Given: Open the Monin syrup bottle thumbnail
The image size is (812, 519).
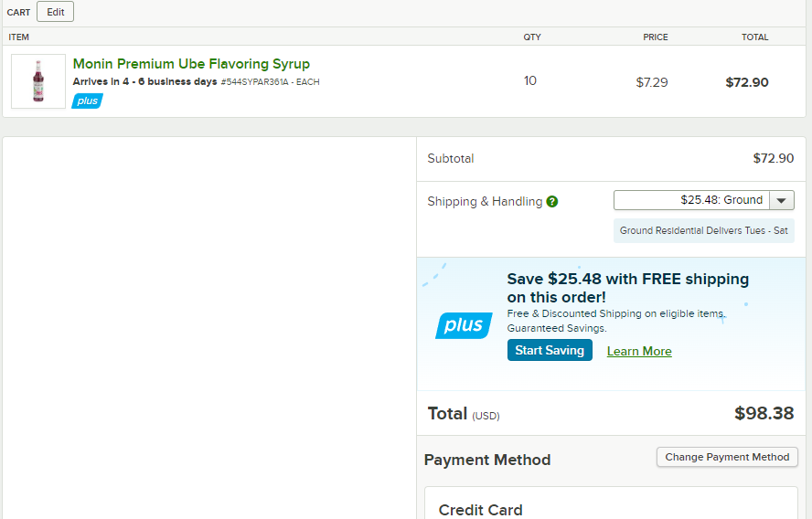Looking at the screenshot, I should (x=38, y=81).
